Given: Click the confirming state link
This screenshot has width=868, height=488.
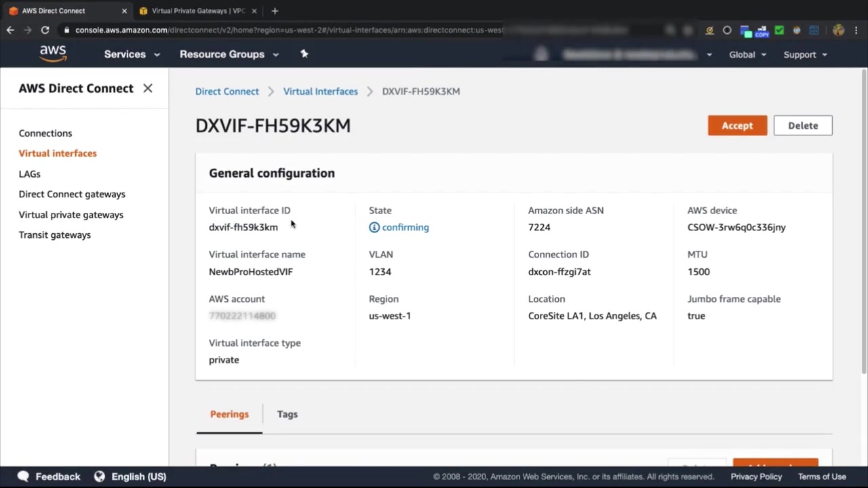Looking at the screenshot, I should click(406, 228).
